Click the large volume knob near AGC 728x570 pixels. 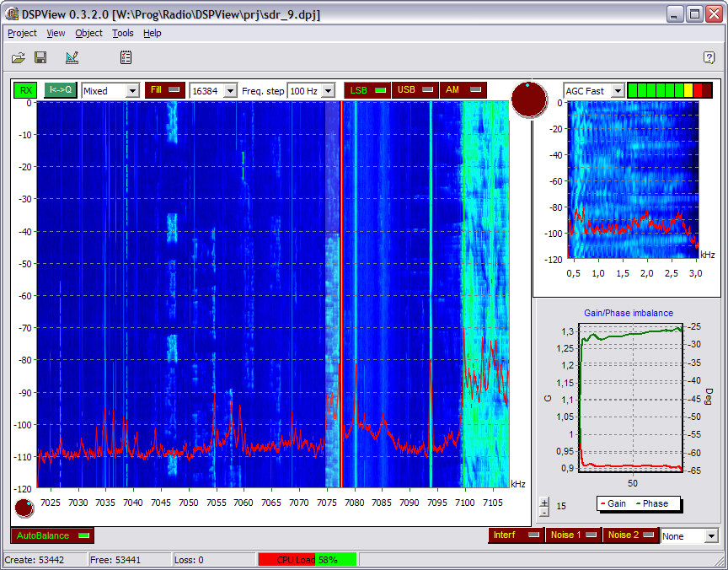pyautogui.click(x=528, y=99)
